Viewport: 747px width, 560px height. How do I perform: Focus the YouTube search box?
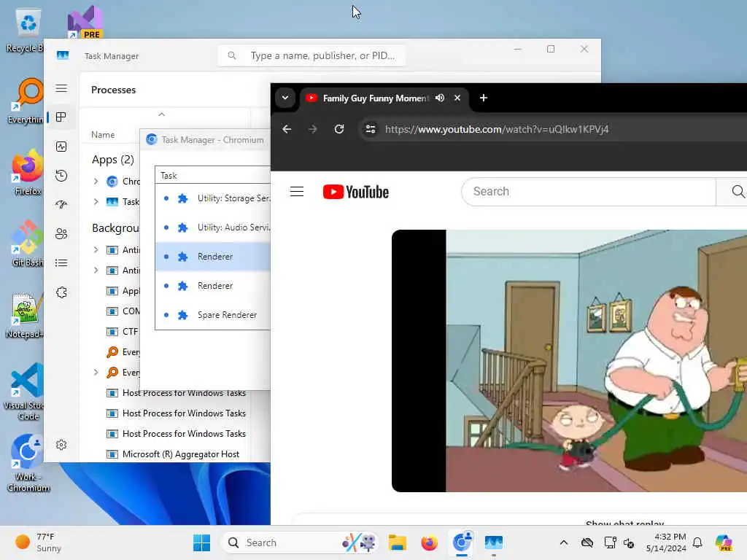[x=589, y=192]
